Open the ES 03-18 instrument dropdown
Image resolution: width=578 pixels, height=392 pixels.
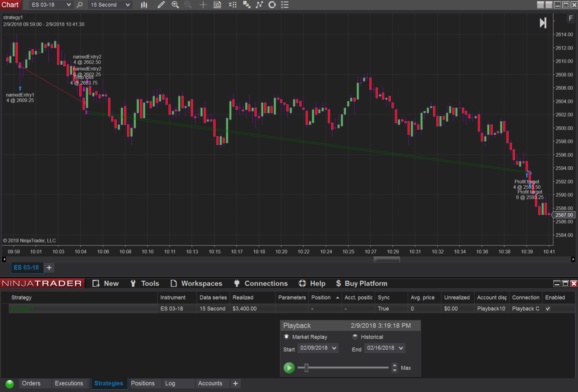[x=50, y=5]
